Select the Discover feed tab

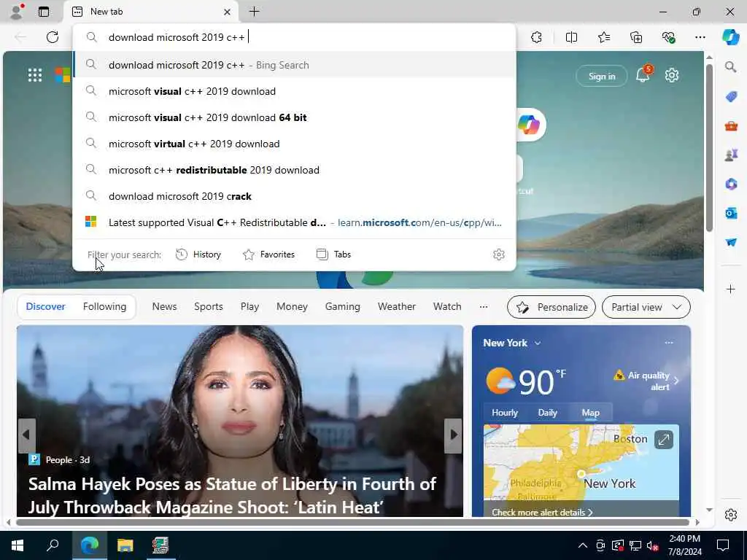pos(46,307)
